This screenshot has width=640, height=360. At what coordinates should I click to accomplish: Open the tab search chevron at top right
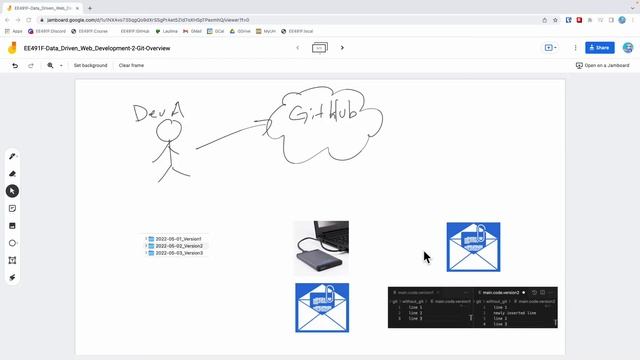pos(633,8)
